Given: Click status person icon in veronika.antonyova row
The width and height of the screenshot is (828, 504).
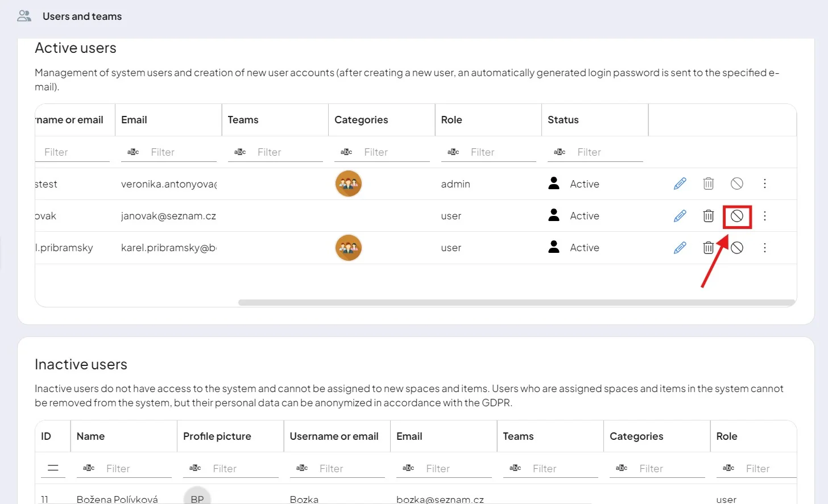Looking at the screenshot, I should (x=554, y=183).
